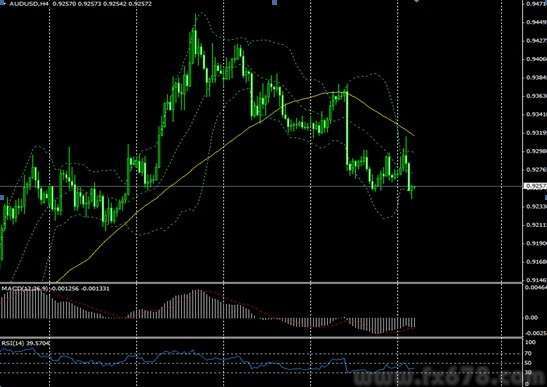Click the blue handle beside the right price scale

point(546,198)
